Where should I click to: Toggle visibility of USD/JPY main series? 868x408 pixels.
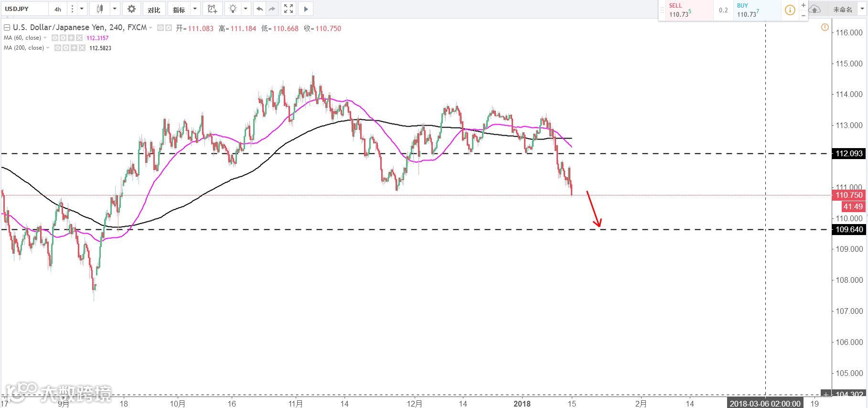point(161,28)
